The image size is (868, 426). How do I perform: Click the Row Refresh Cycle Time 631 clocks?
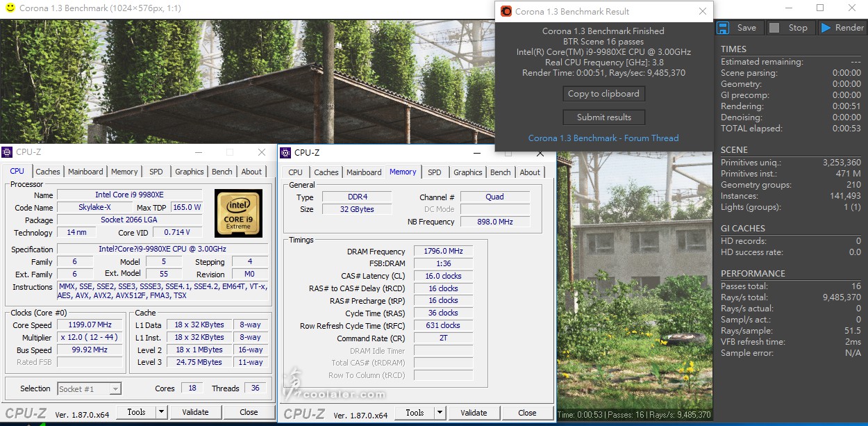click(444, 325)
